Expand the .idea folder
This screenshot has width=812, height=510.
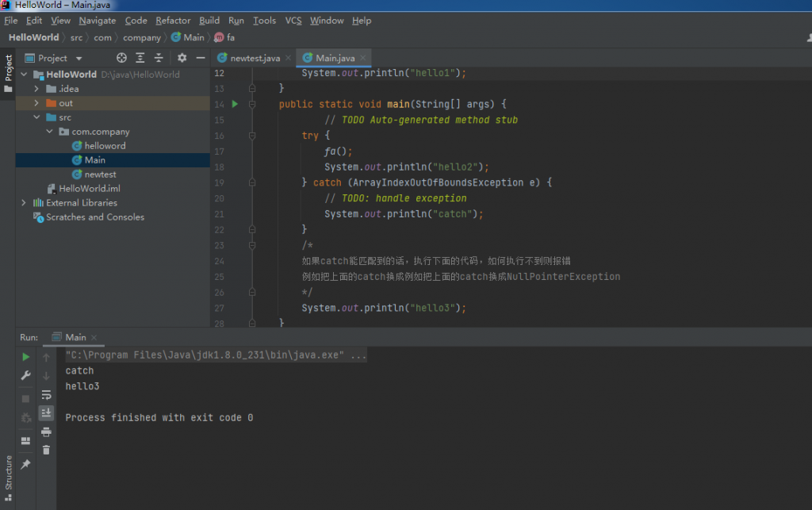[36, 89]
